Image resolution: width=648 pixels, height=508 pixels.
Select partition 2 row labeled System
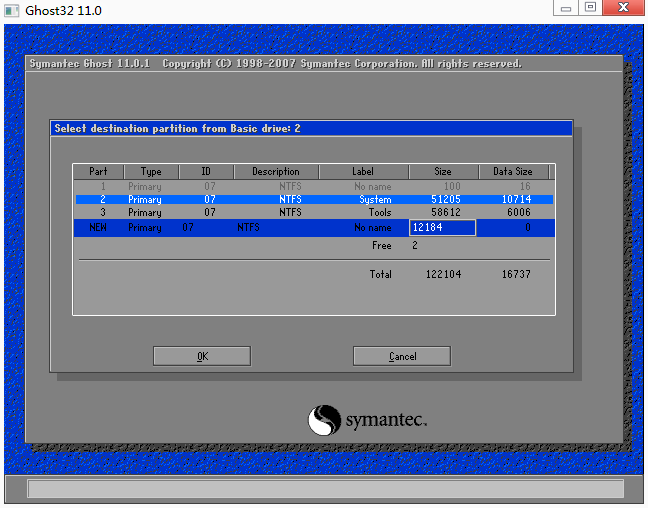tap(314, 199)
